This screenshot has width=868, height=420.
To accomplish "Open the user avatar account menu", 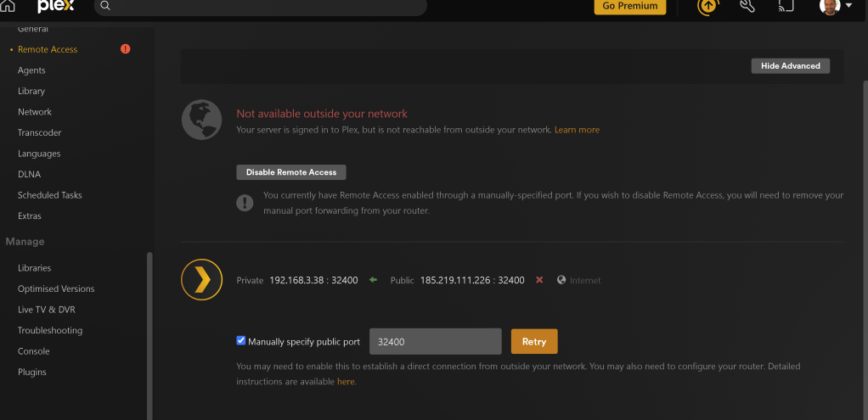I will pyautogui.click(x=835, y=6).
